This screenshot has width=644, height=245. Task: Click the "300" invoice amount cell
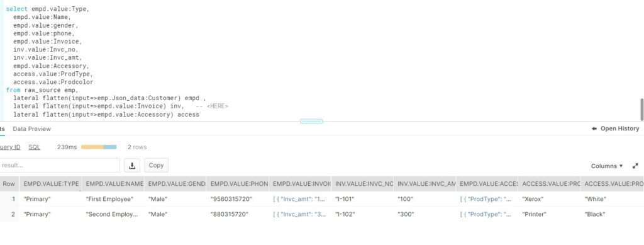[x=425, y=214]
